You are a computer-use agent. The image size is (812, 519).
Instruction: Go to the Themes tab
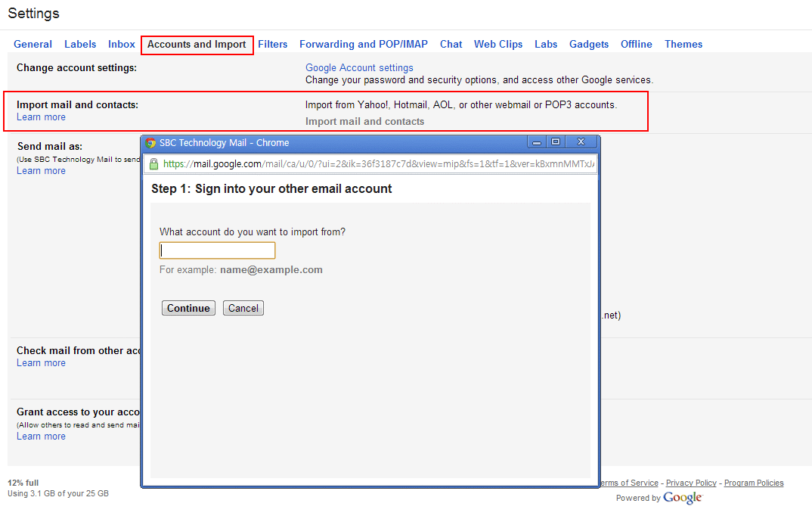pos(683,45)
